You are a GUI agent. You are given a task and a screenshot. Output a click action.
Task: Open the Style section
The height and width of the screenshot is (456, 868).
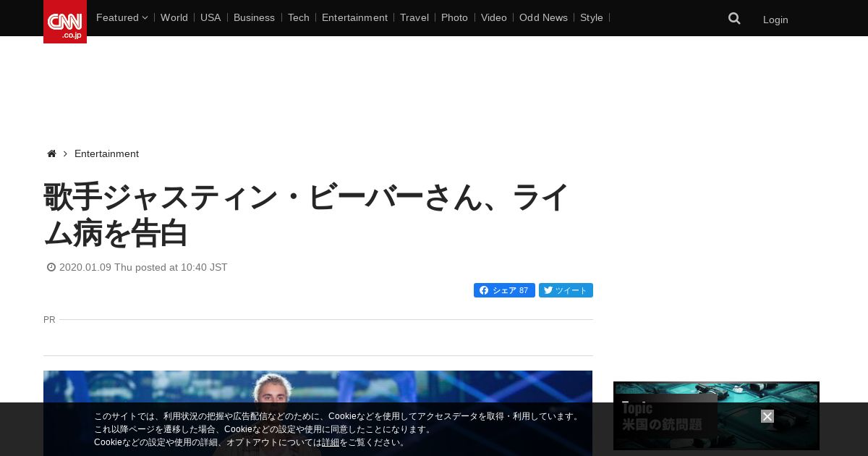(592, 17)
